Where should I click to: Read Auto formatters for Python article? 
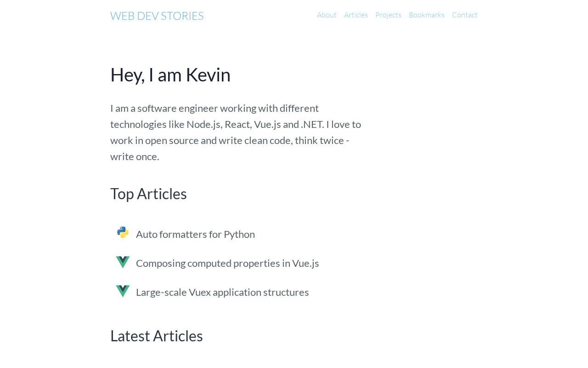(195, 234)
